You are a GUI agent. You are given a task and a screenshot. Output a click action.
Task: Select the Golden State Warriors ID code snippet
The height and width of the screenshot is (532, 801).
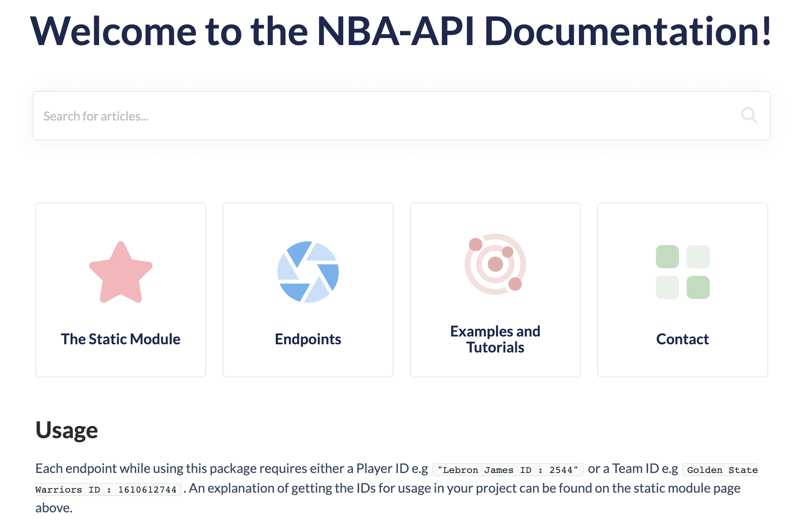[x=721, y=470]
